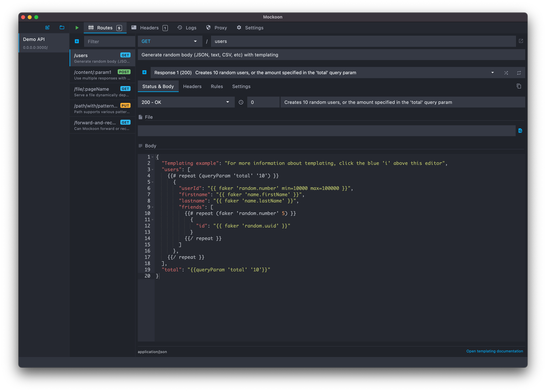Select the /file/:pageName GET route

102,91
